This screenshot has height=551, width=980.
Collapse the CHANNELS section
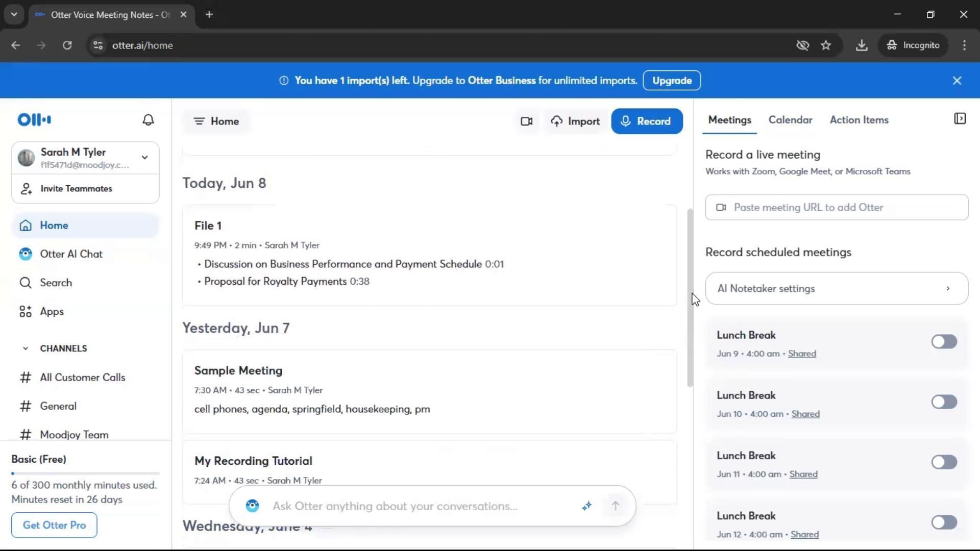pyautogui.click(x=26, y=348)
